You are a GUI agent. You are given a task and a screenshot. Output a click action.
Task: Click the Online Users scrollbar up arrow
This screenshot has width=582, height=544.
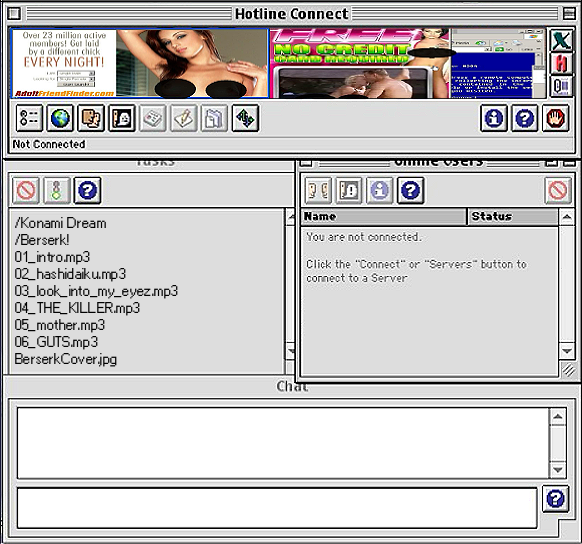567,217
